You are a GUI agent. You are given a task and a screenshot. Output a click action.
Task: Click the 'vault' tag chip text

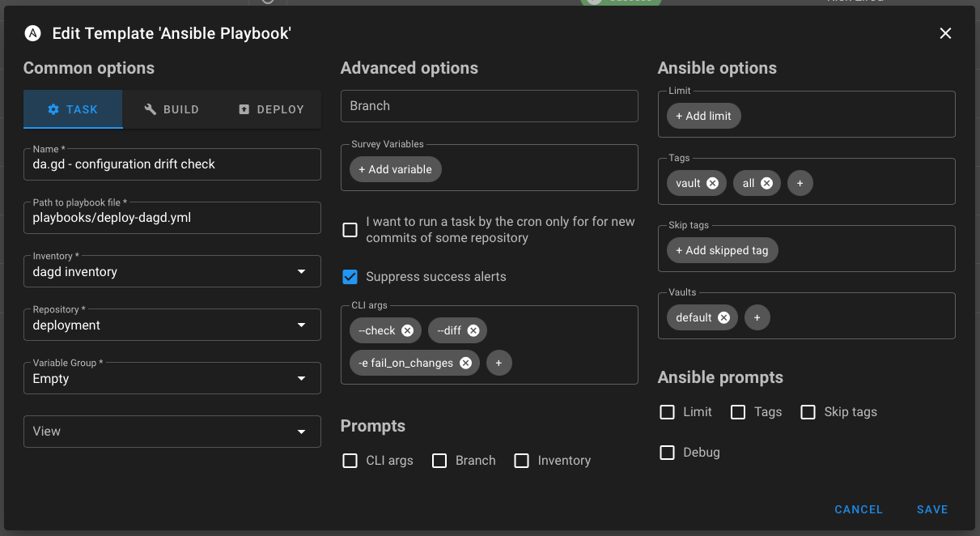point(688,183)
